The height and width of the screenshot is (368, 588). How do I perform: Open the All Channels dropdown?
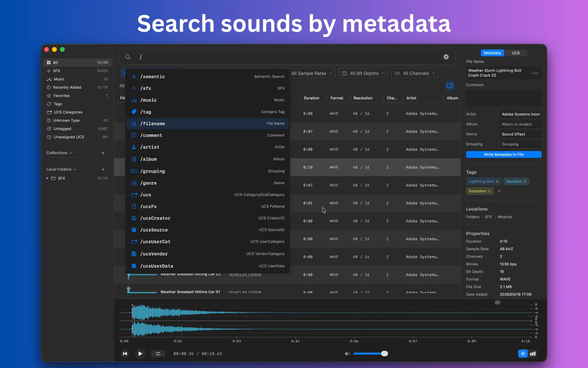[415, 73]
